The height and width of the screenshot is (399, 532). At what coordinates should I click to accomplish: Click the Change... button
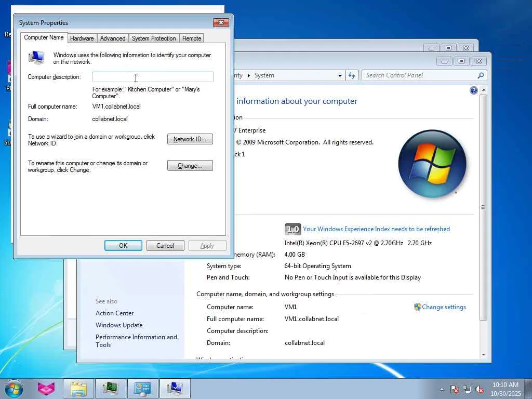tap(190, 166)
